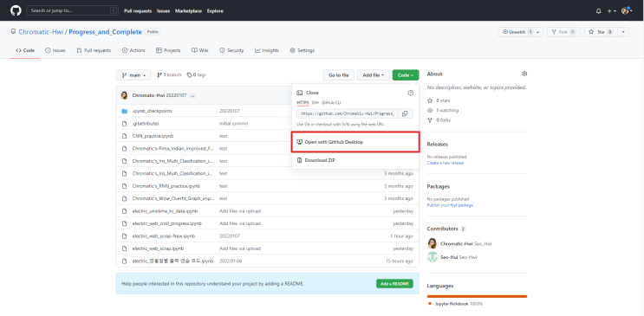This screenshot has height=316, width=644.
Task: Click the clone help question icon
Action: (410, 94)
